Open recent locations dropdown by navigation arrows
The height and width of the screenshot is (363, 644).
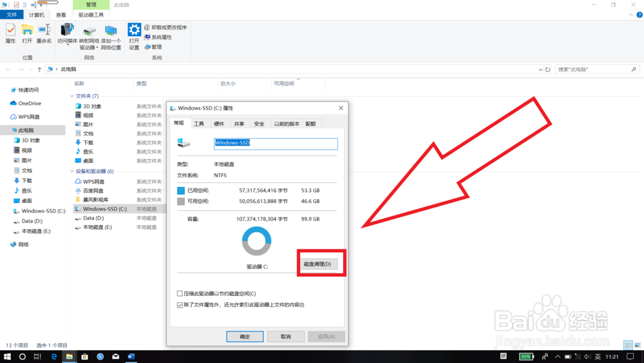tap(31, 70)
